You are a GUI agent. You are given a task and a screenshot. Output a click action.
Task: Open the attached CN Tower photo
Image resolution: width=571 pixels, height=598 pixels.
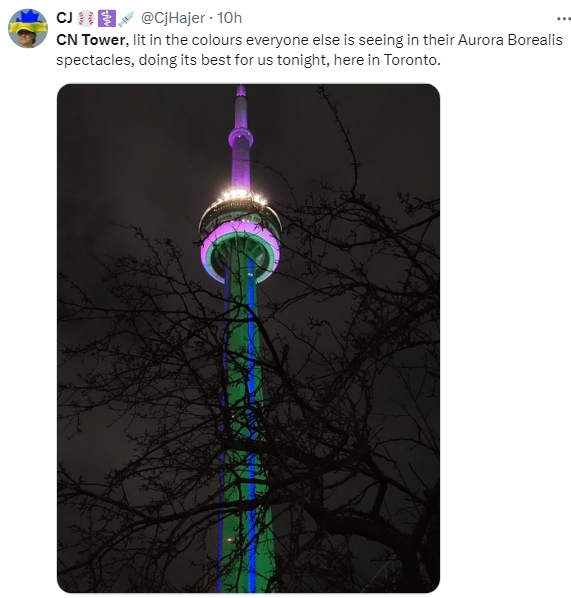248,338
